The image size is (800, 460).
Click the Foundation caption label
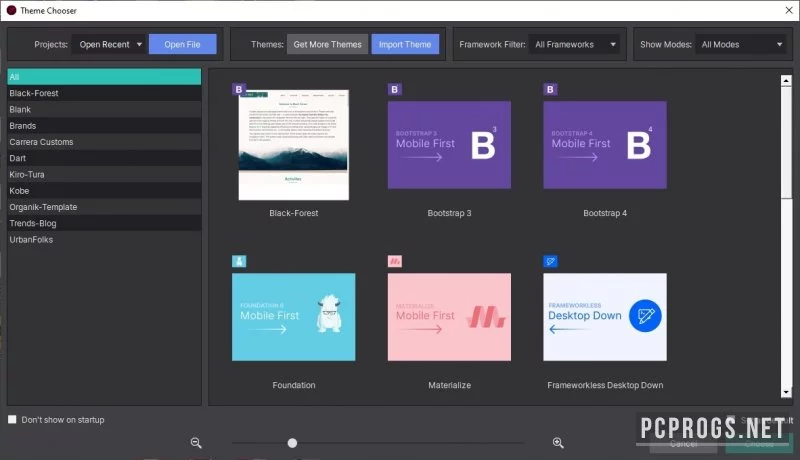pos(294,385)
